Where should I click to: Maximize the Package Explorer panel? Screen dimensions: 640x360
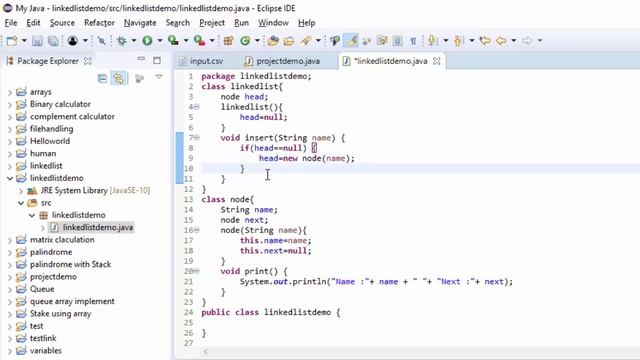[157, 60]
